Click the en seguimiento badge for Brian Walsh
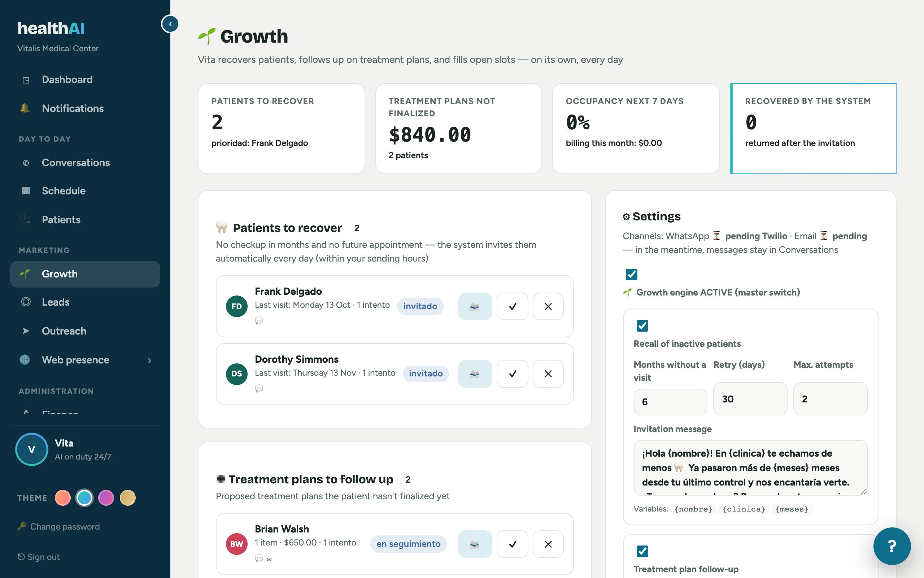924x578 pixels. point(408,544)
